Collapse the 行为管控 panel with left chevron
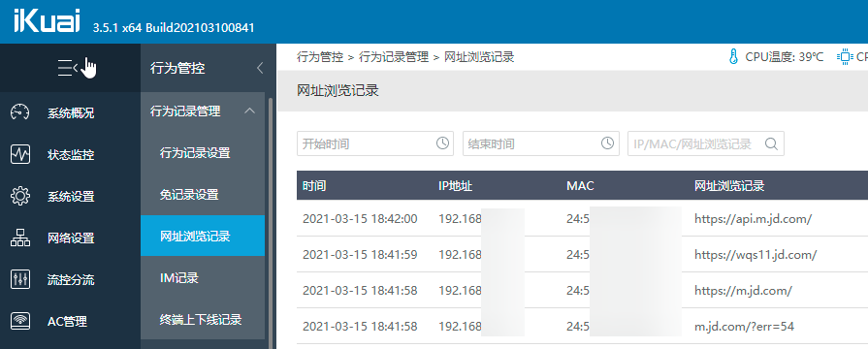Viewport: 868px width, 349px height. (x=260, y=68)
